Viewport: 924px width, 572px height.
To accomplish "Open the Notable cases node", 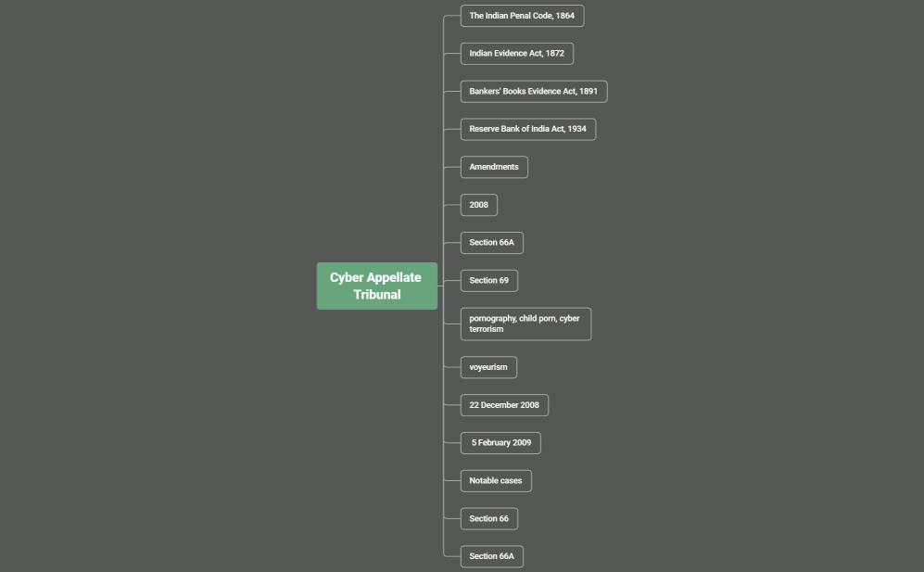I will (x=496, y=481).
